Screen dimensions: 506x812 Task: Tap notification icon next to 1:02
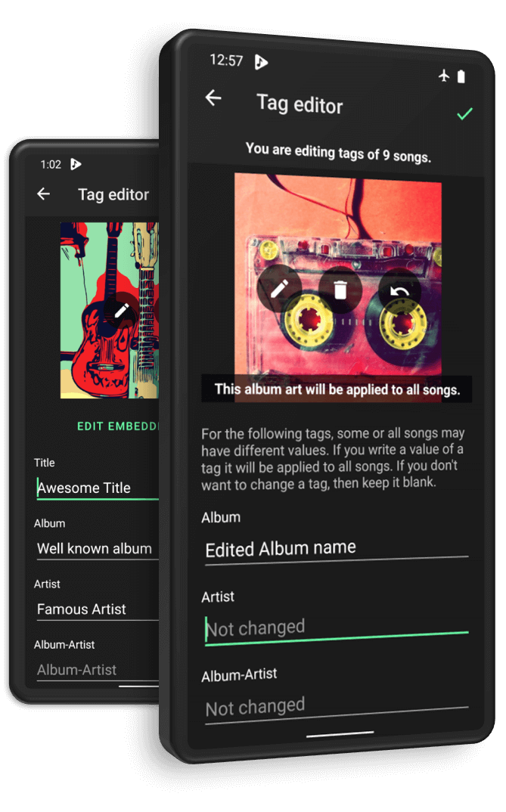[x=76, y=164]
